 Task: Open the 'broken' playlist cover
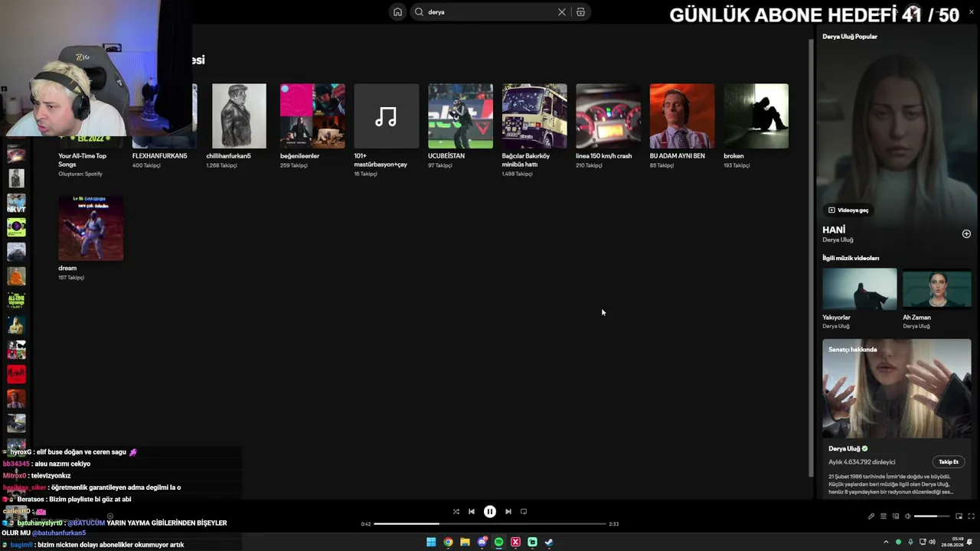pos(756,116)
